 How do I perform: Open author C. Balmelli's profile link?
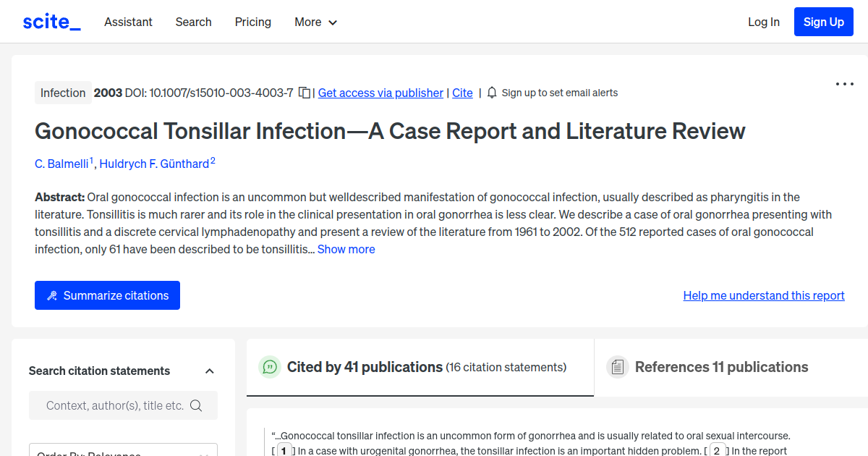[x=61, y=164]
